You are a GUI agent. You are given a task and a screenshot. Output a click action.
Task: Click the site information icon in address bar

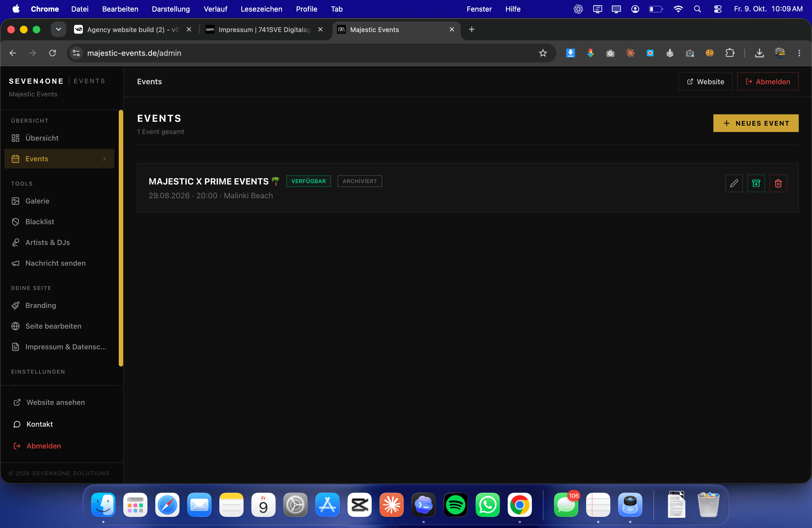click(77, 53)
